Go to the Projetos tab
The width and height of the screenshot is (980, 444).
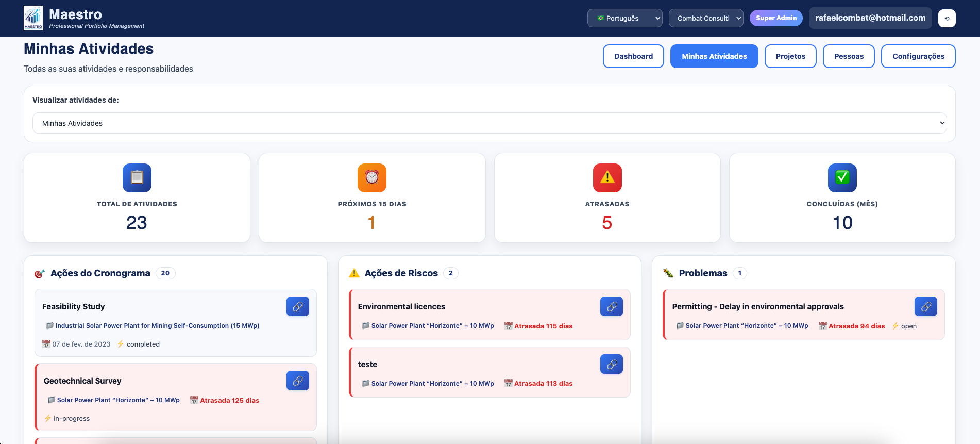tap(790, 56)
